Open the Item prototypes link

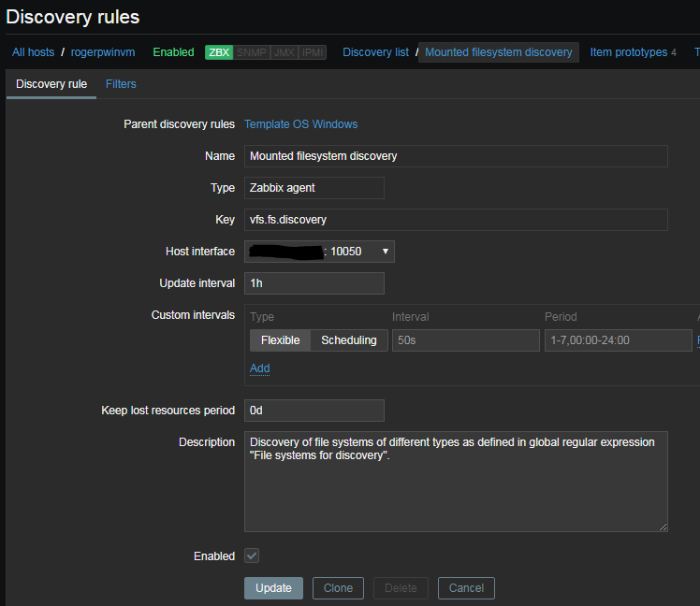pyautogui.click(x=628, y=52)
